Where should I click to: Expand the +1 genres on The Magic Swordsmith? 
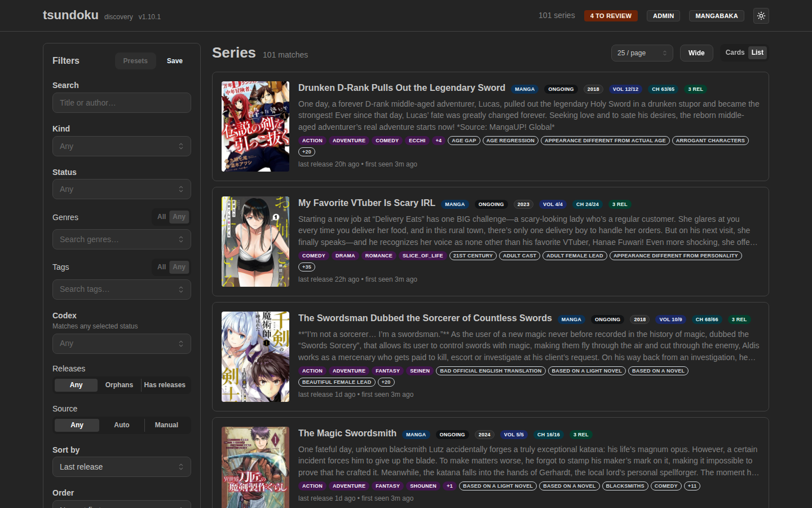point(449,486)
